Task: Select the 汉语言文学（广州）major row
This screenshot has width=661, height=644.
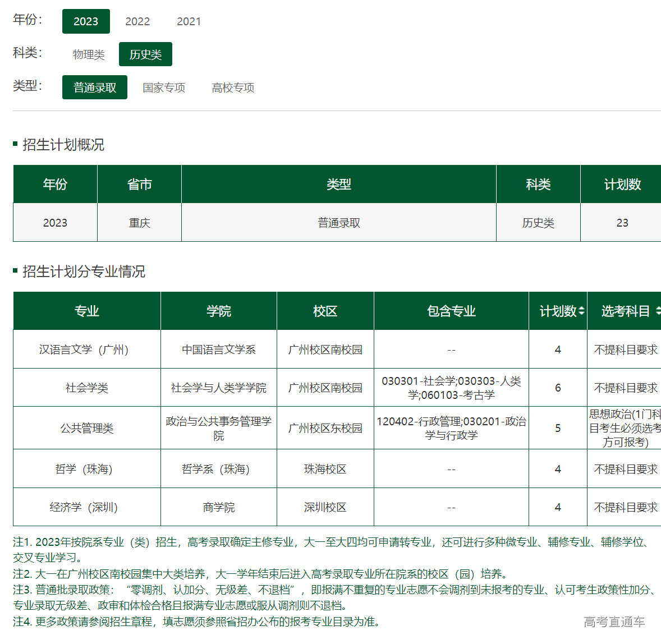Action: click(x=86, y=349)
